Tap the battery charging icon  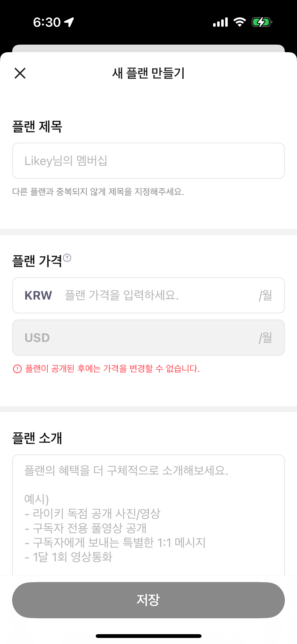click(262, 22)
